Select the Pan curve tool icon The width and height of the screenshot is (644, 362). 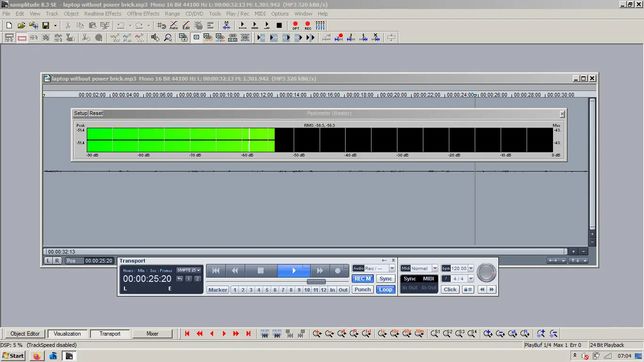click(x=127, y=38)
